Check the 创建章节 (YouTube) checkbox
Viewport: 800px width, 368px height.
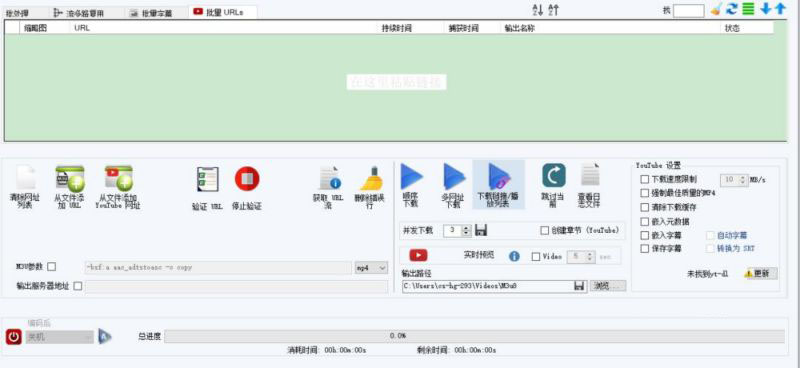click(x=544, y=230)
